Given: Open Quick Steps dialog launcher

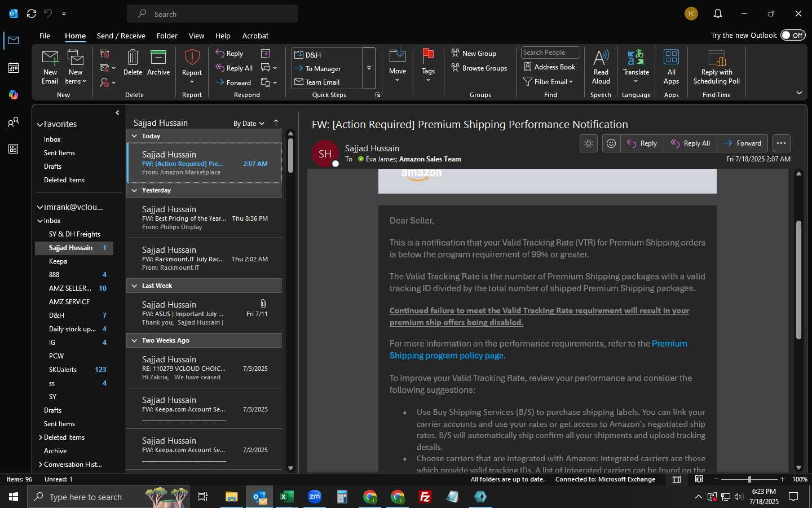Looking at the screenshot, I should (378, 95).
